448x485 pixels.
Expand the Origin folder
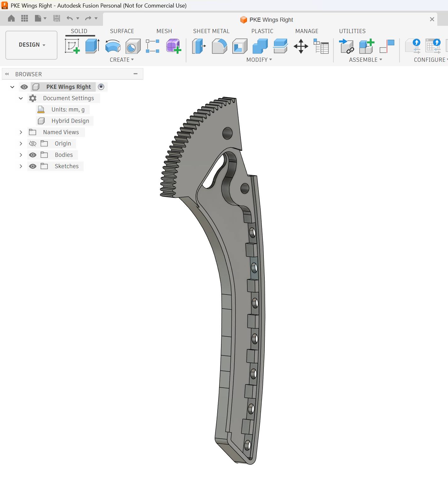pos(21,144)
